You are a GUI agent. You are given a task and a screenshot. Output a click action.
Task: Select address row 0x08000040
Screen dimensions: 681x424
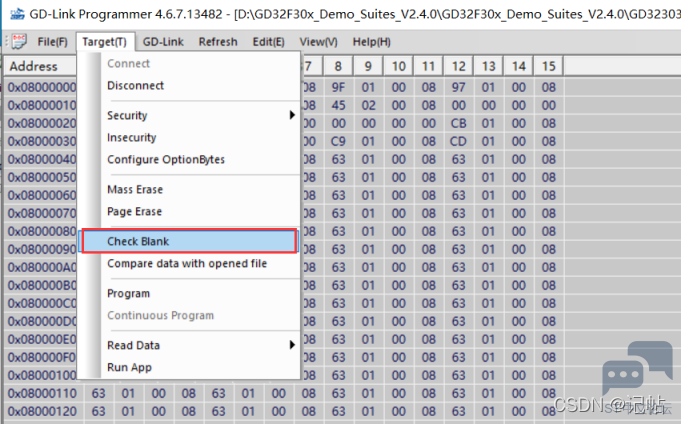point(42,159)
